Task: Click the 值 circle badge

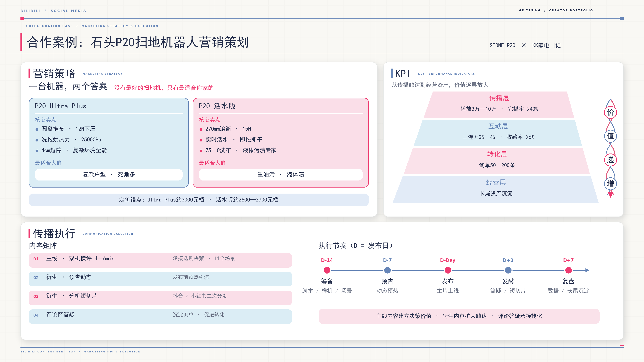Action: click(610, 136)
